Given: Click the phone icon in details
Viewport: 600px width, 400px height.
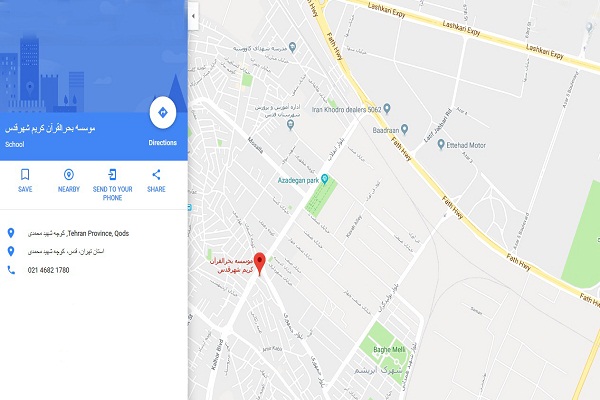Looking at the screenshot, I should coord(11,270).
